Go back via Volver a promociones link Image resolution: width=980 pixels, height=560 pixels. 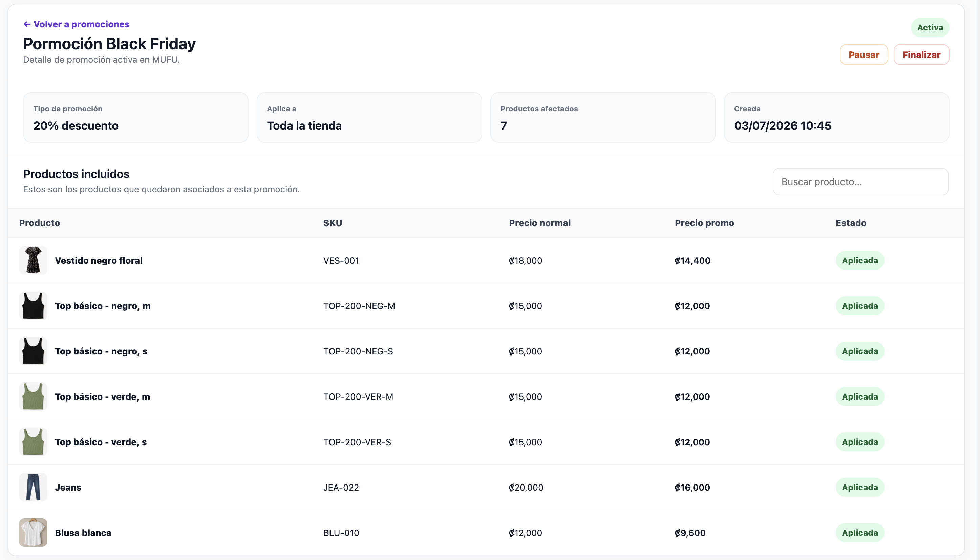76,24
